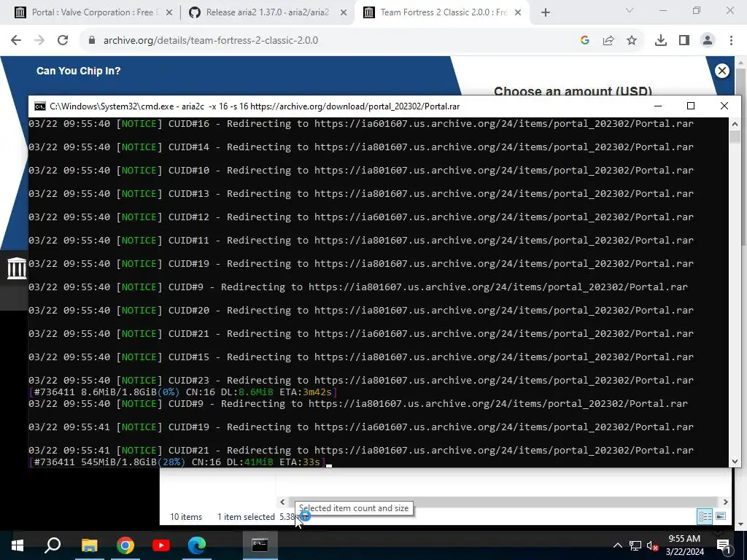
Task: Share this page icon
Action: click(x=608, y=41)
